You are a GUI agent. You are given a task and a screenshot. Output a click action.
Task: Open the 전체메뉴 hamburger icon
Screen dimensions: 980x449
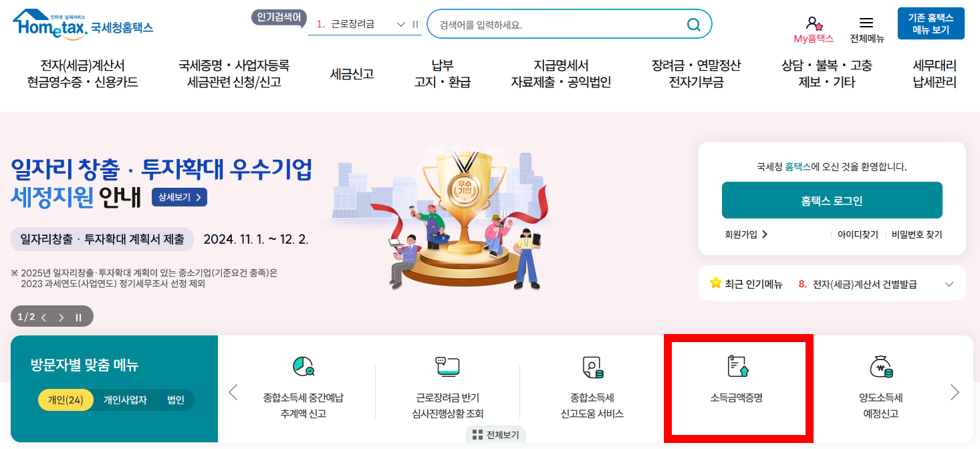point(866,23)
